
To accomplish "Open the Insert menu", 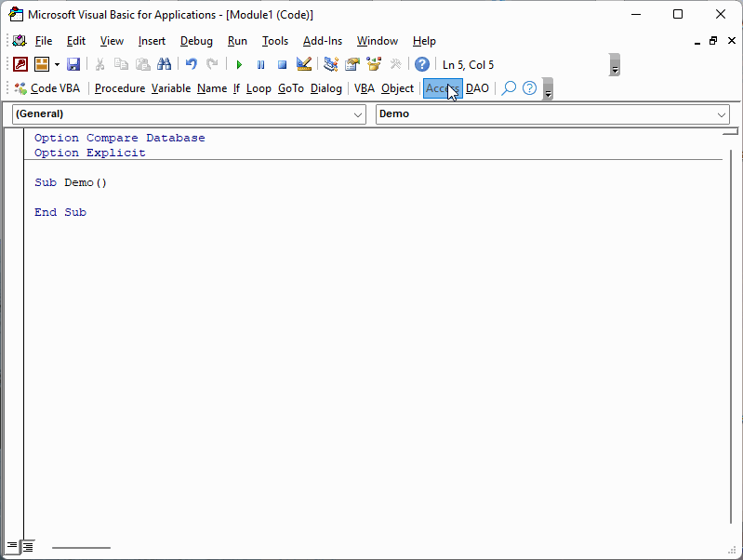I will (x=152, y=41).
